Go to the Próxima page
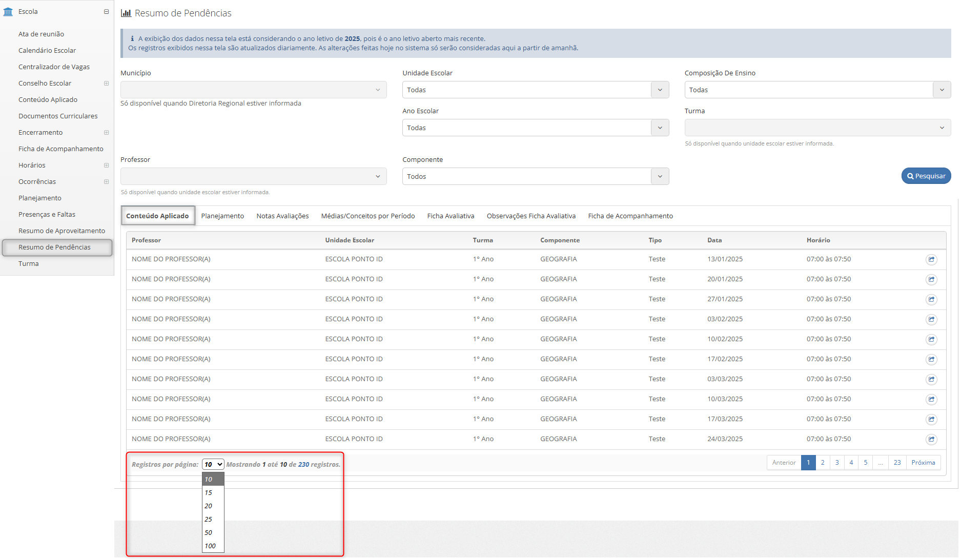This screenshot has width=961, height=560. [923, 462]
